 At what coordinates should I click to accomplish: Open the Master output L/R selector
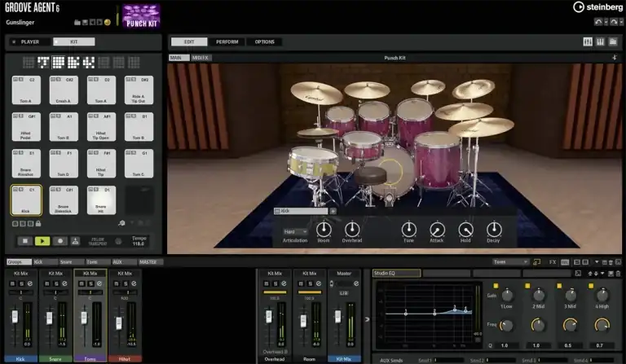tap(344, 293)
